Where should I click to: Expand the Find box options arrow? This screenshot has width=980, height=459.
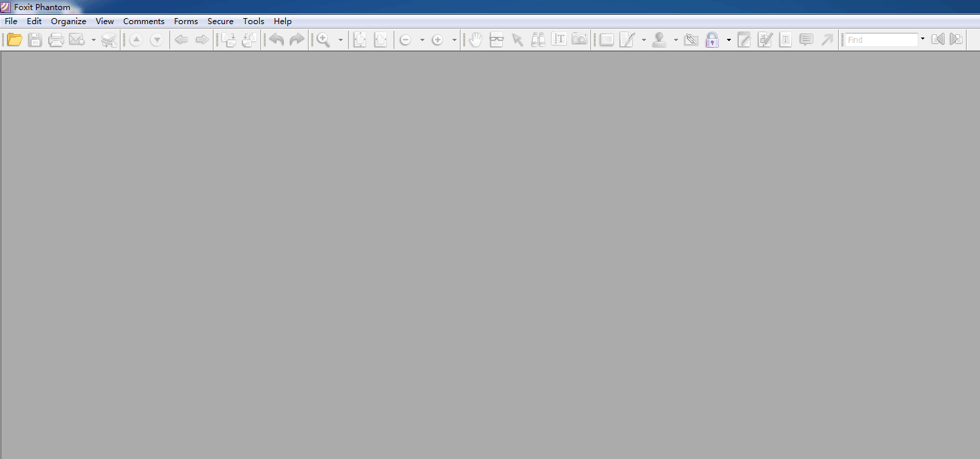(922, 39)
